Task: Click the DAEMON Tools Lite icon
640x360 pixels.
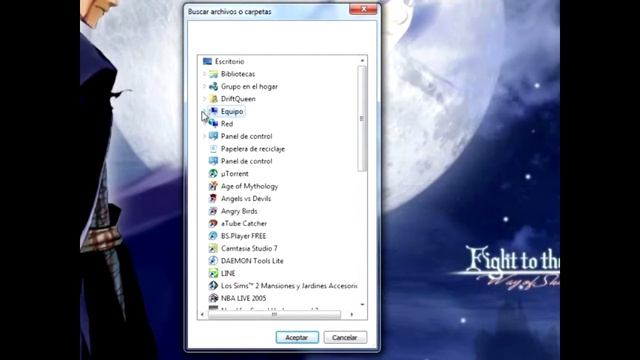Action: point(213,261)
